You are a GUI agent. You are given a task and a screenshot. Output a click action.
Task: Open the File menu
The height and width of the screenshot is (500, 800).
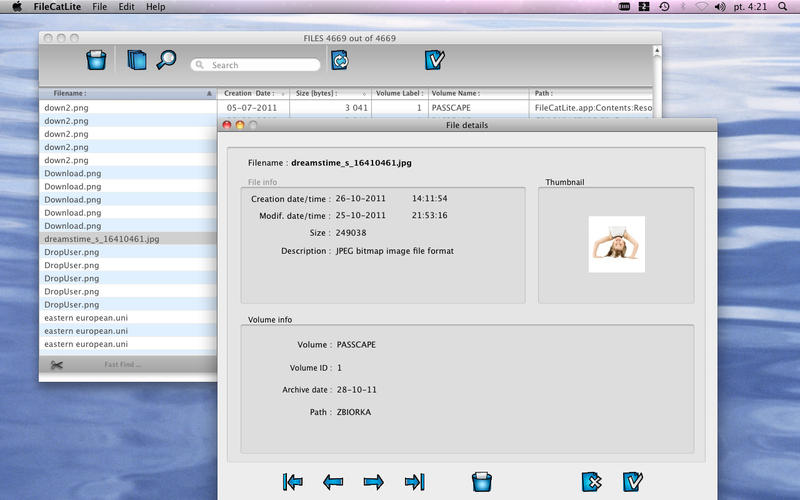pyautogui.click(x=99, y=7)
